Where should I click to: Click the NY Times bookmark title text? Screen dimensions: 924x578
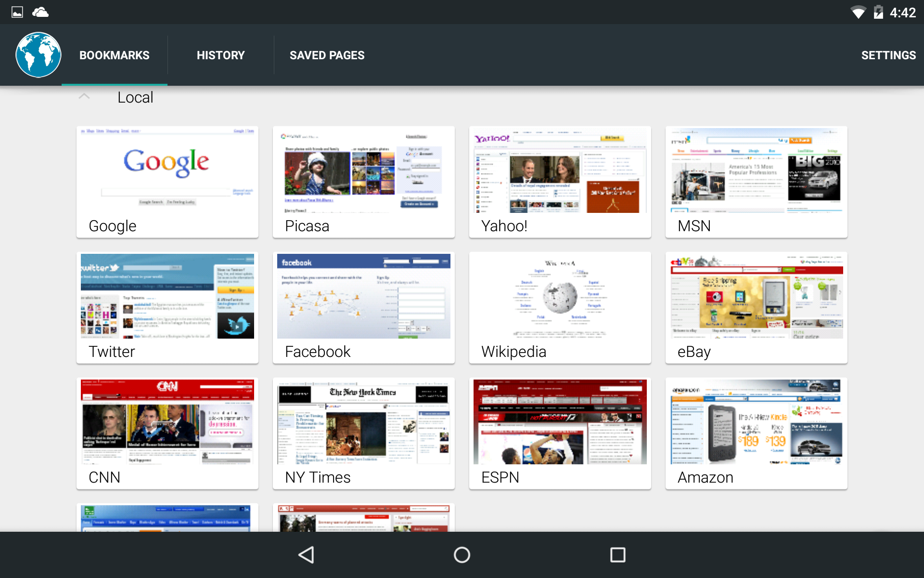pyautogui.click(x=318, y=477)
